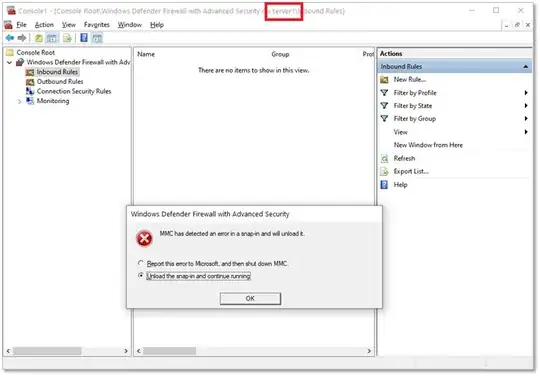Click the New Rule icon in Actions

click(384, 80)
